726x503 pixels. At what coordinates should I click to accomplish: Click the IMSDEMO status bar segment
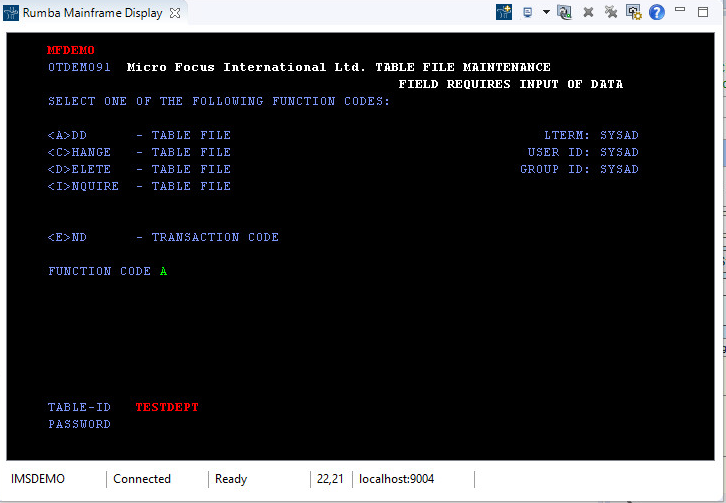pyautogui.click(x=42, y=479)
